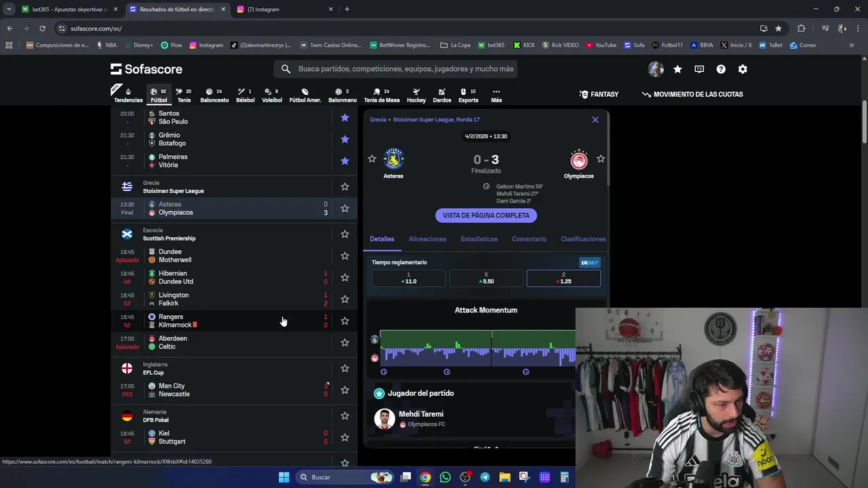Switch to the Instagram browser tab
This screenshot has height=488, width=868.
[285, 9]
